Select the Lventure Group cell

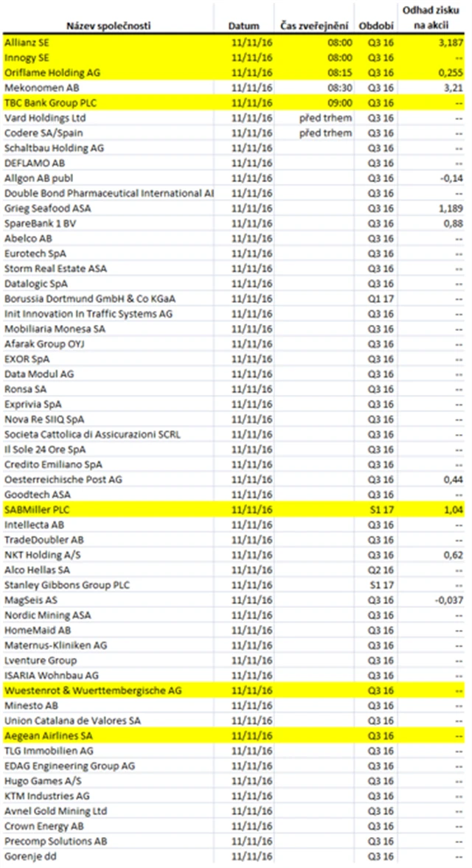tap(41, 660)
